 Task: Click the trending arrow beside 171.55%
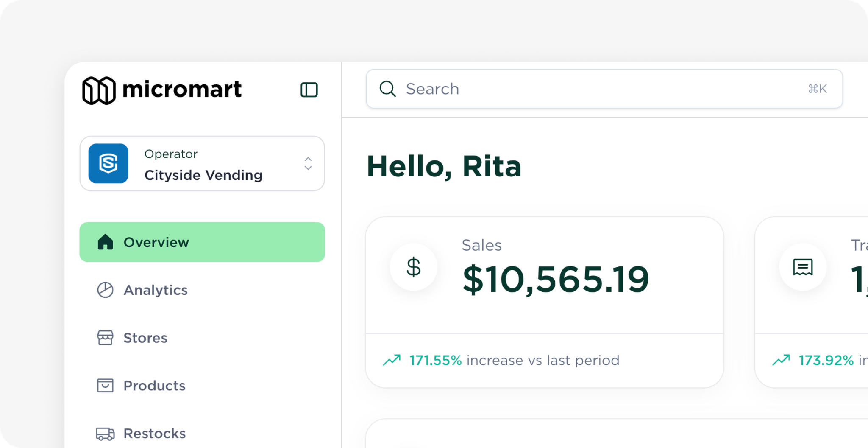tap(392, 360)
